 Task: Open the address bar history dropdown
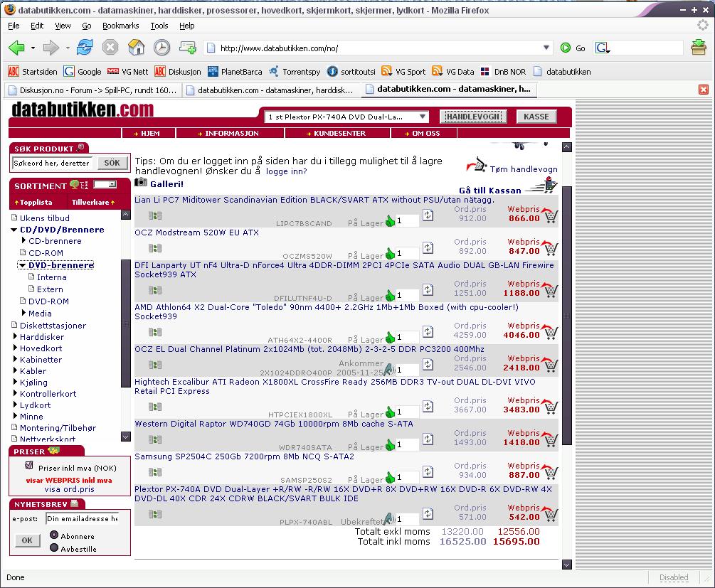[x=546, y=48]
